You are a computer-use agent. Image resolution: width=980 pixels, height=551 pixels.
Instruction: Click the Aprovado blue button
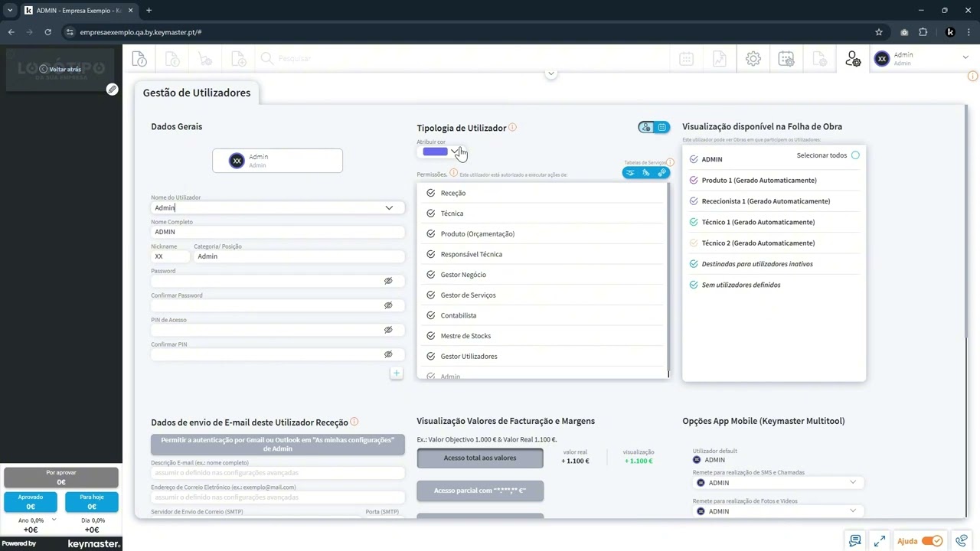[31, 502]
